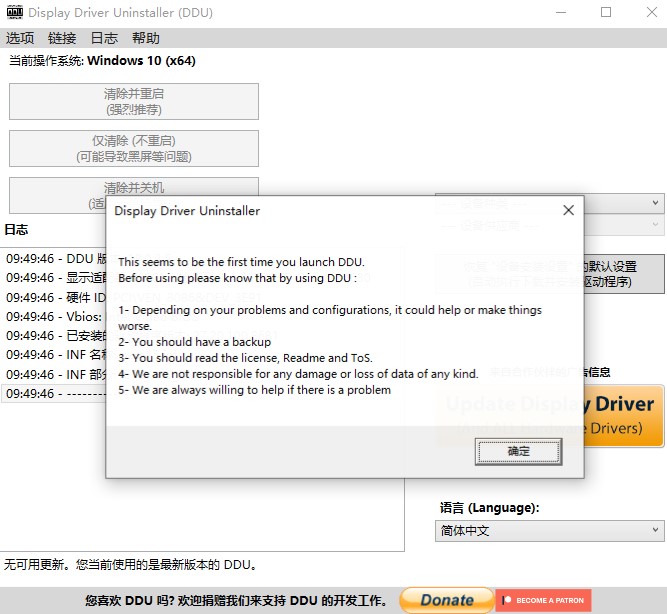667x614 pixels.
Task: Click the 日志 section heading
Action: [16, 230]
